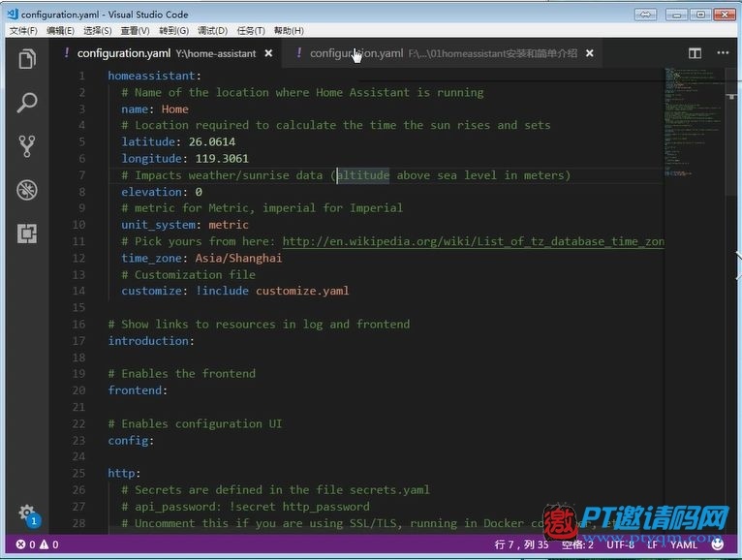Screen dimensions: 742x560
Task: Close the Y:\home-assistant configuration.yaml tab
Action: click(x=268, y=53)
